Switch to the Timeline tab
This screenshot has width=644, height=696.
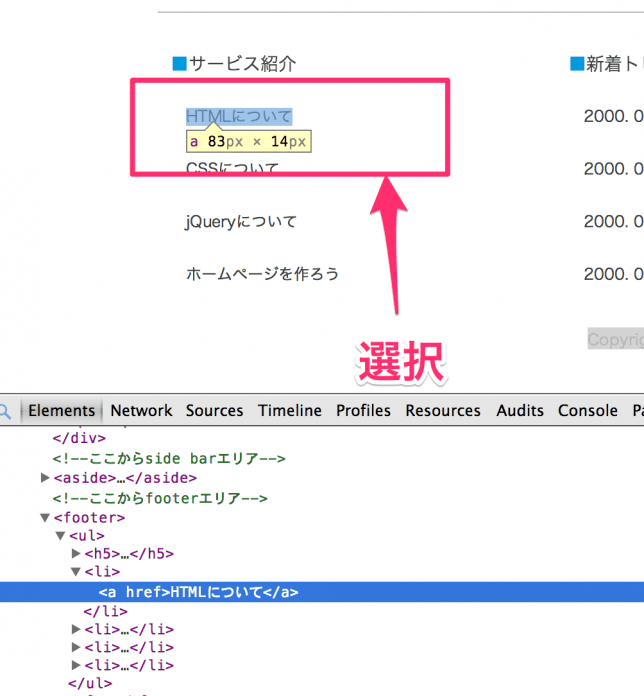(290, 411)
